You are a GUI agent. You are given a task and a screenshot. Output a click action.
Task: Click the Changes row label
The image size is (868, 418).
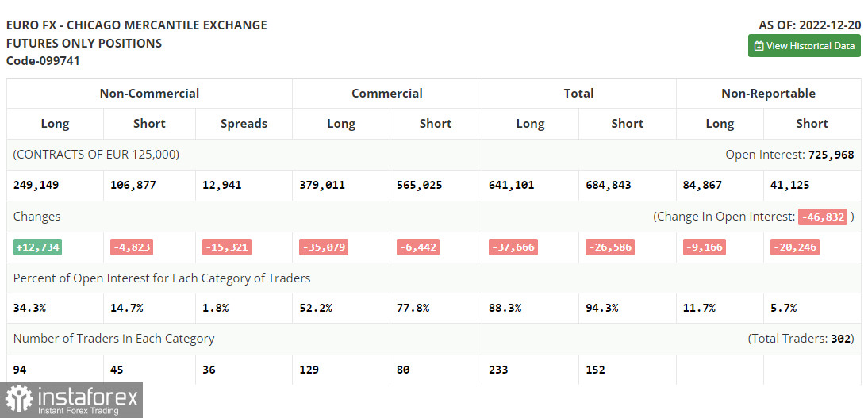37,217
